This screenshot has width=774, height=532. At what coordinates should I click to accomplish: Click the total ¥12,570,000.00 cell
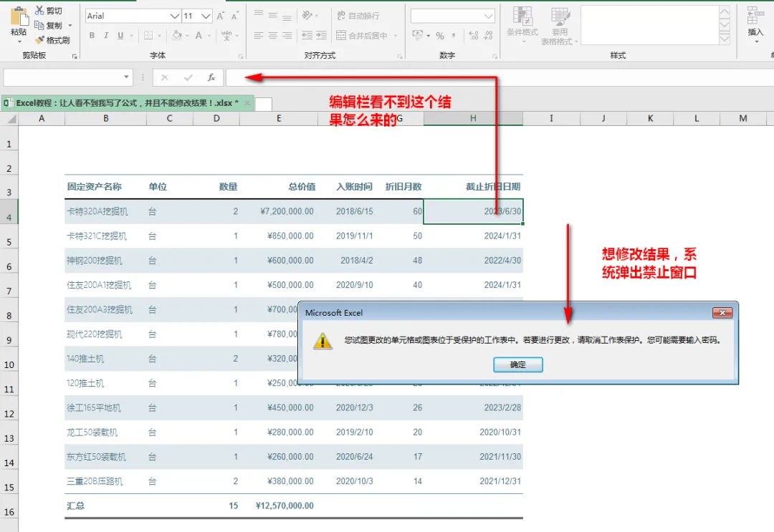[x=278, y=506]
